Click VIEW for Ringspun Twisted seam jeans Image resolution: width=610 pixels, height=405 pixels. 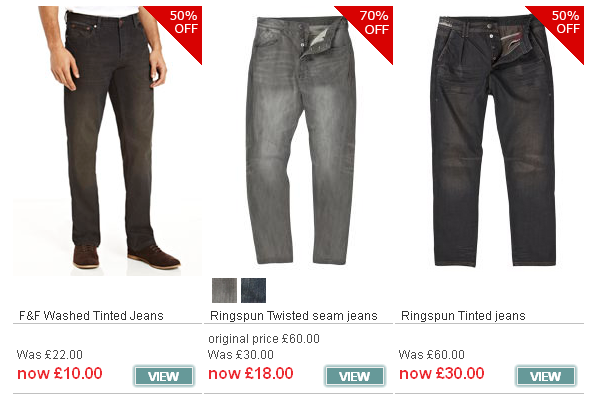click(x=355, y=376)
